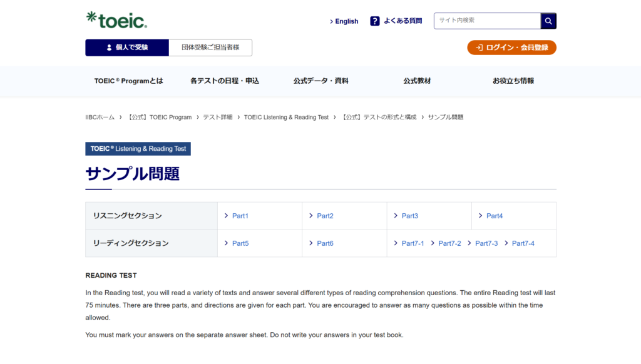Image resolution: width=641 pixels, height=364 pixels.
Task: Open the 各テストの日程・申込 menu
Action: coord(223,81)
